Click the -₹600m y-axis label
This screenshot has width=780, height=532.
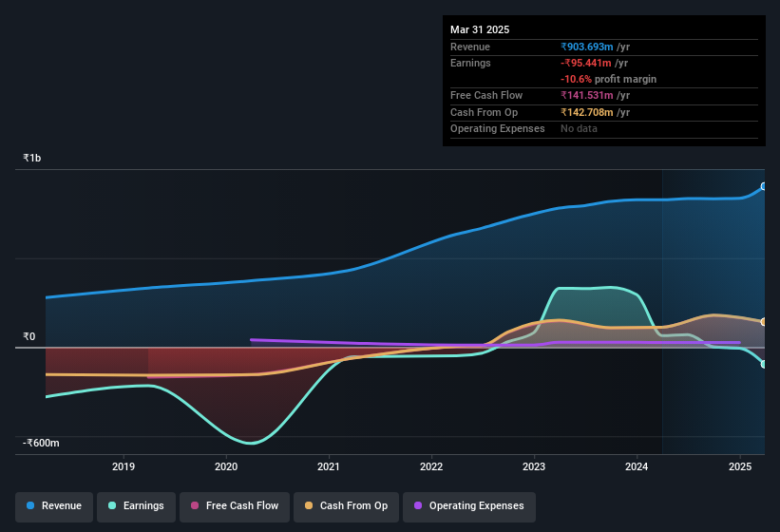click(x=41, y=443)
